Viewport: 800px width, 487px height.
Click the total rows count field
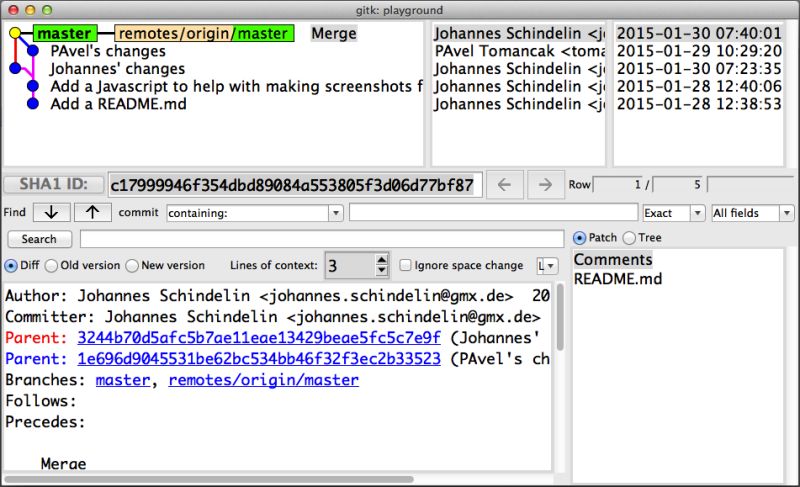[679, 185]
